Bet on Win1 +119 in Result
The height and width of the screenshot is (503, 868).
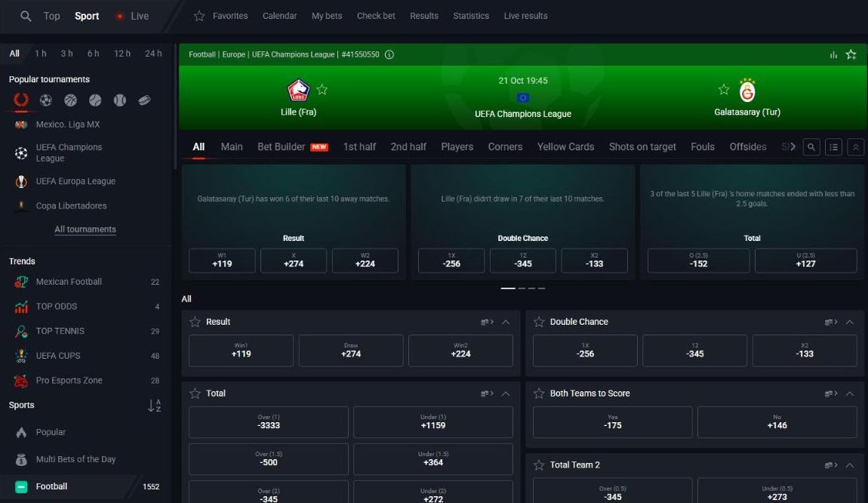[241, 350]
